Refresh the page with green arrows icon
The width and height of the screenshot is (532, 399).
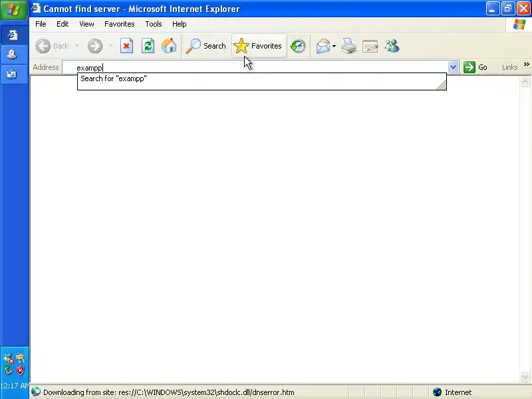point(148,46)
